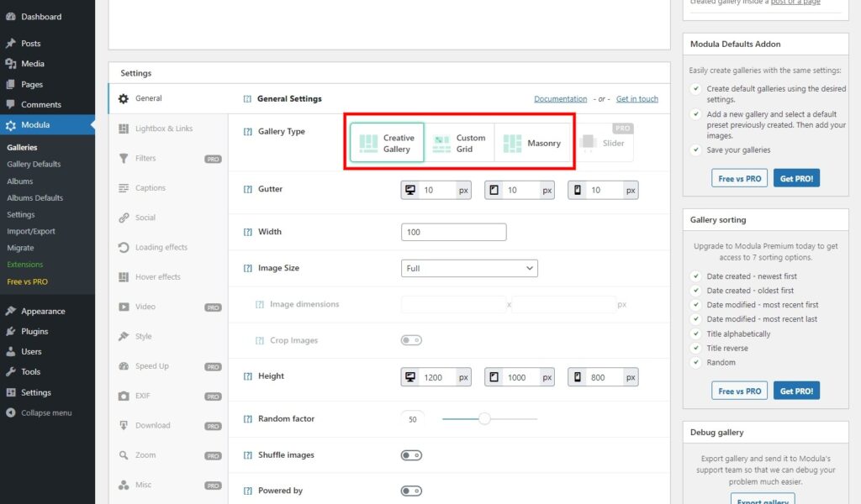Viewport: 861px width, 504px height.
Task: Open Media library in sidebar
Action: point(33,64)
